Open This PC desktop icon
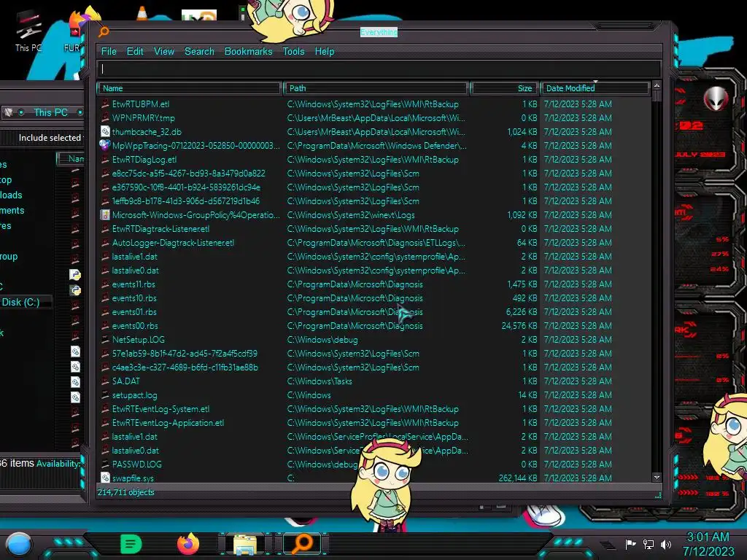The height and width of the screenshot is (560, 747). click(x=28, y=29)
